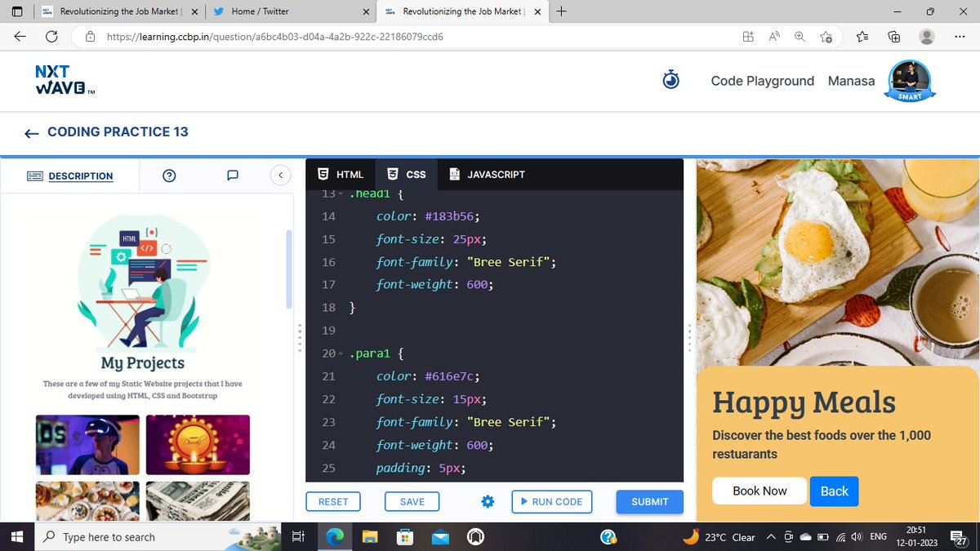Switch to first Revolutionizing the Job Market tab
The image size is (980, 551).
[x=120, y=11]
